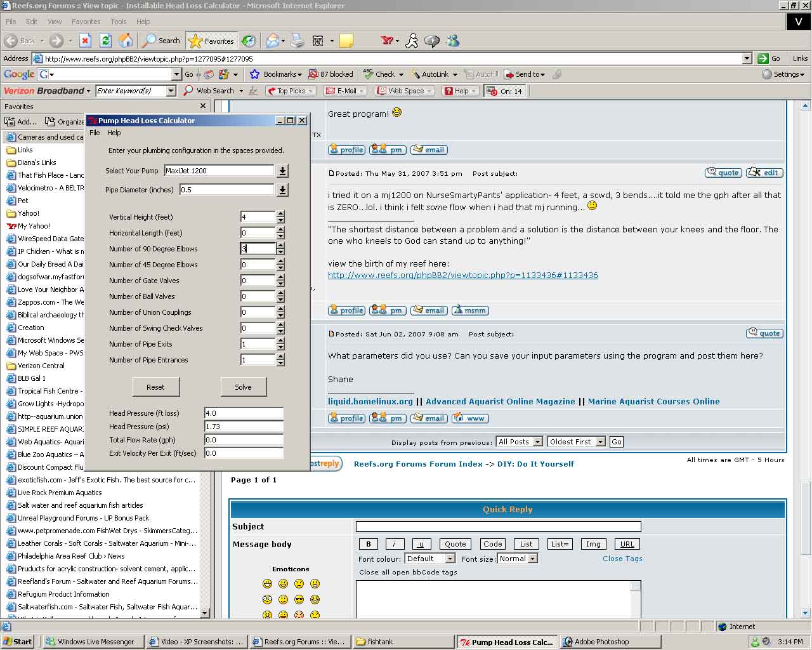Click the quick reply Subject field
Screen dimensions: 812x650
tap(498, 526)
